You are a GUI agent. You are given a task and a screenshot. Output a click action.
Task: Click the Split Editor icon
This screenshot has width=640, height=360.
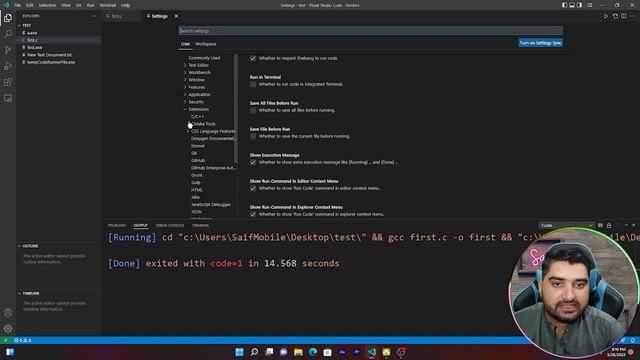[624, 16]
